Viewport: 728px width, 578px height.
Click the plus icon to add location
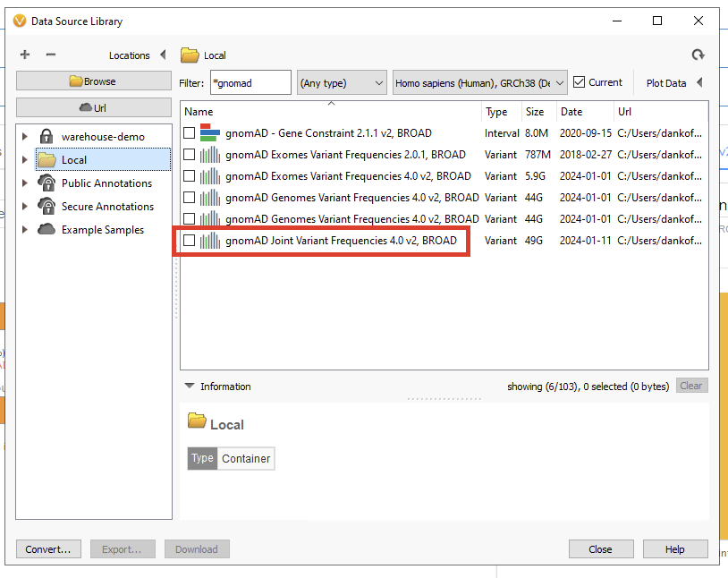(25, 55)
